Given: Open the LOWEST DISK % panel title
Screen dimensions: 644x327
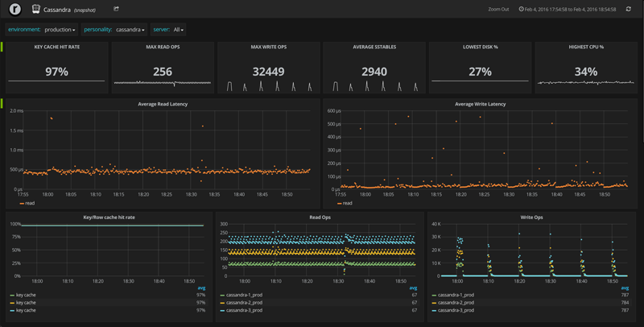Looking at the screenshot, I should coord(480,47).
